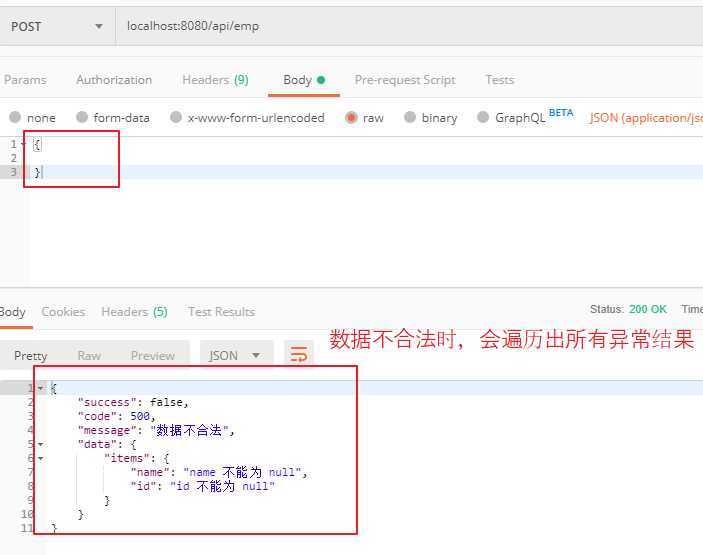Collapse the "data" object at line 5
The image size is (703, 555).
41,444
